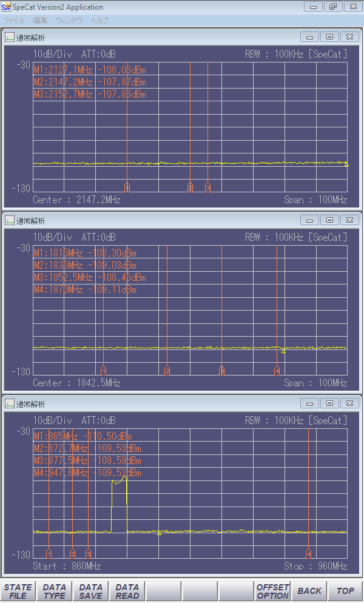The width and height of the screenshot is (364, 603).
Task: Click the RBW : 100KHz label in top graph
Action: pyautogui.click(x=274, y=54)
